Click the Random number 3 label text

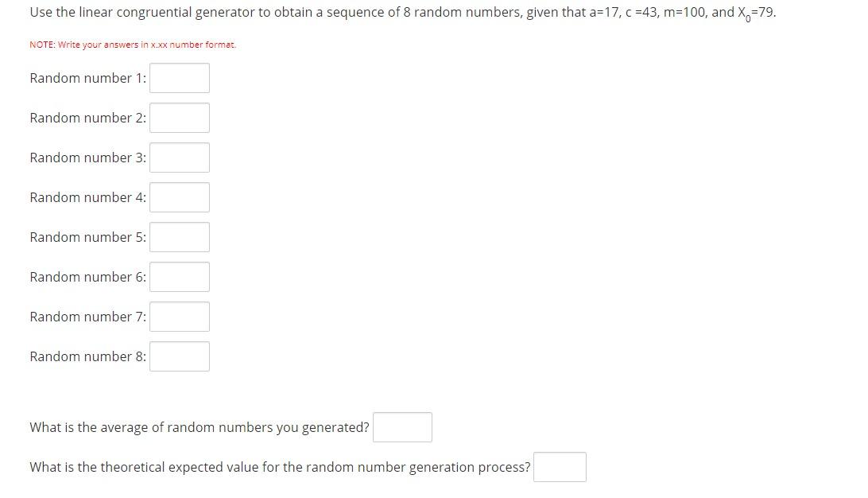tap(87, 158)
